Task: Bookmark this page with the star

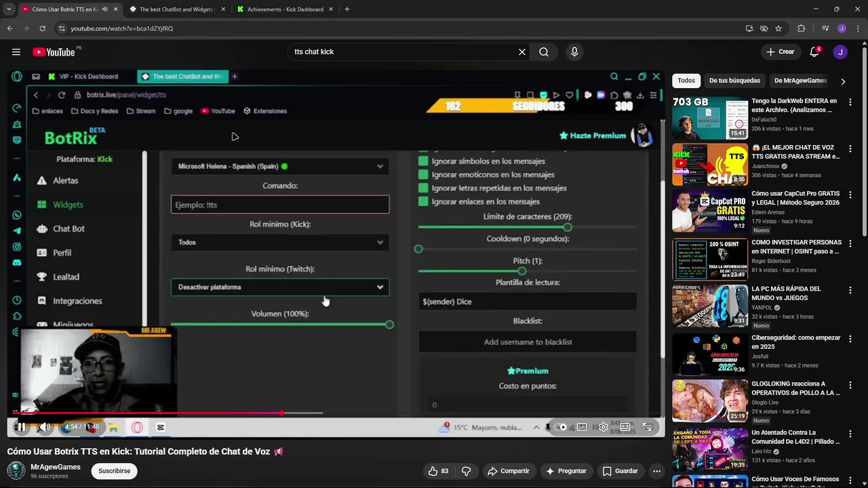Action: click(778, 28)
